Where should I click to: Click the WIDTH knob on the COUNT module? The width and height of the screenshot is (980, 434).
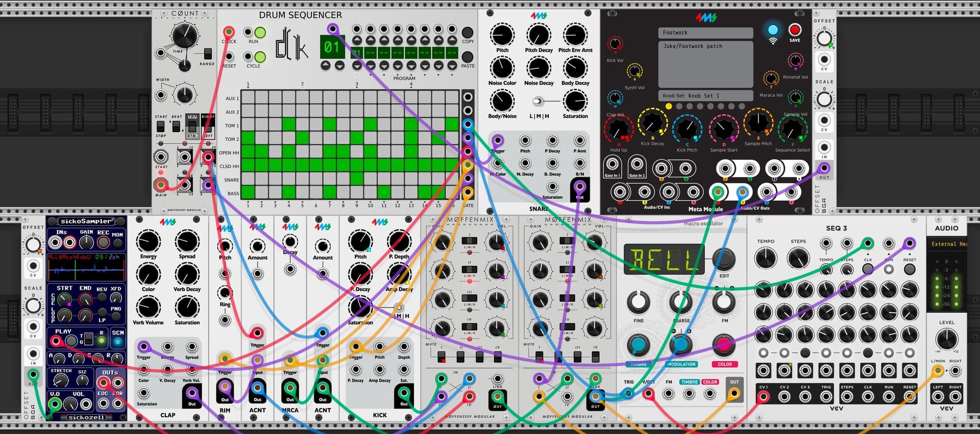point(184,94)
